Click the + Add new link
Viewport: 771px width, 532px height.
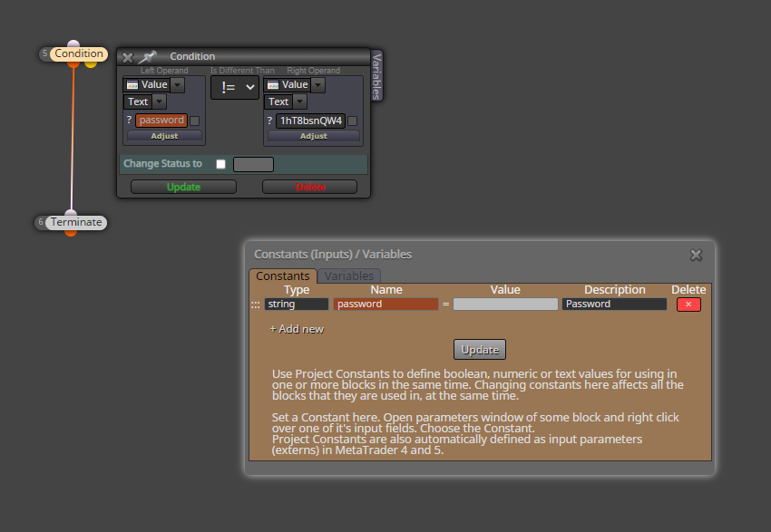pyautogui.click(x=297, y=329)
